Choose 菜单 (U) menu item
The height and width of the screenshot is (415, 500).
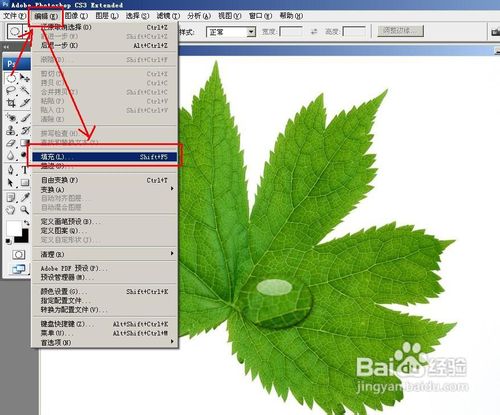point(105,333)
